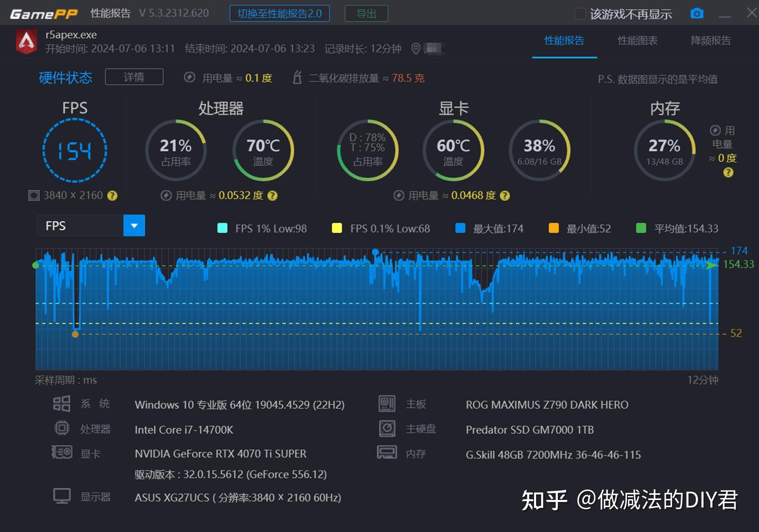The width and height of the screenshot is (759, 532).
Task: Click the FPS 154 circular gauge
Action: tap(75, 151)
